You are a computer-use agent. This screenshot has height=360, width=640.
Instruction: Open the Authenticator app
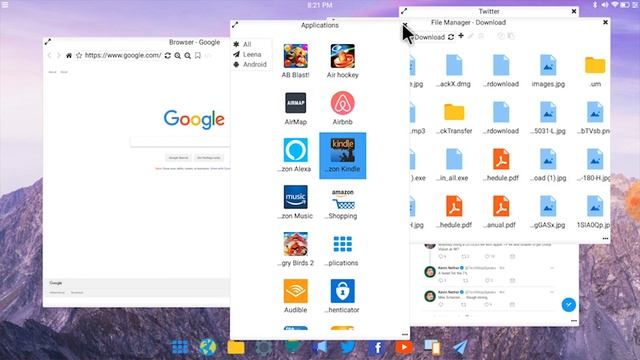coord(342,296)
